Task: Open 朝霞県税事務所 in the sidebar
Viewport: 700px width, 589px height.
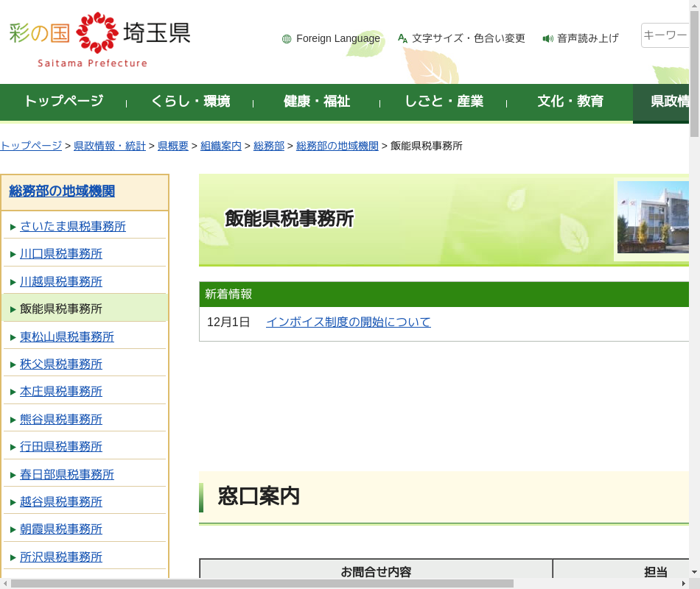Action: click(x=61, y=529)
